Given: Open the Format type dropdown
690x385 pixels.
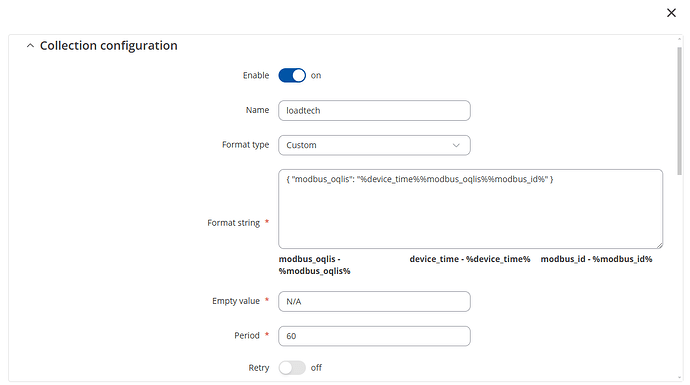Looking at the screenshot, I should pyautogui.click(x=374, y=145).
